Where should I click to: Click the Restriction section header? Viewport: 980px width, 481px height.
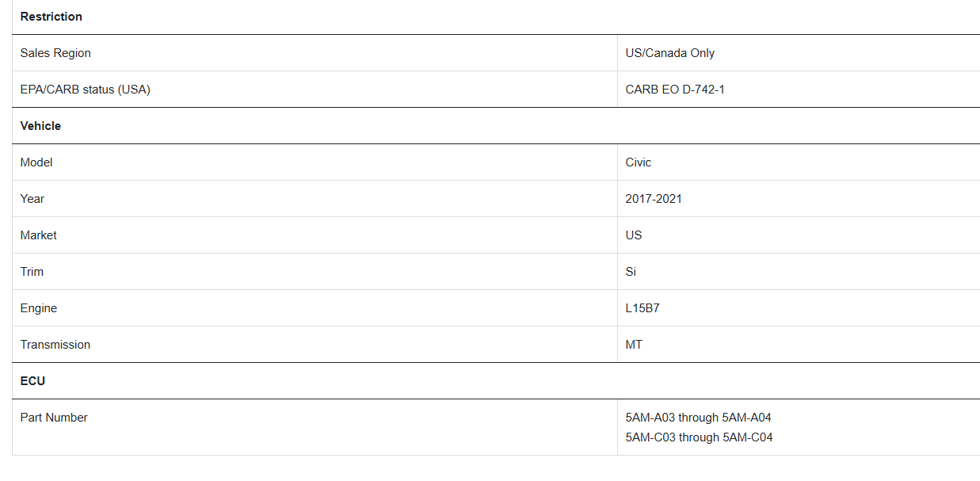[51, 17]
